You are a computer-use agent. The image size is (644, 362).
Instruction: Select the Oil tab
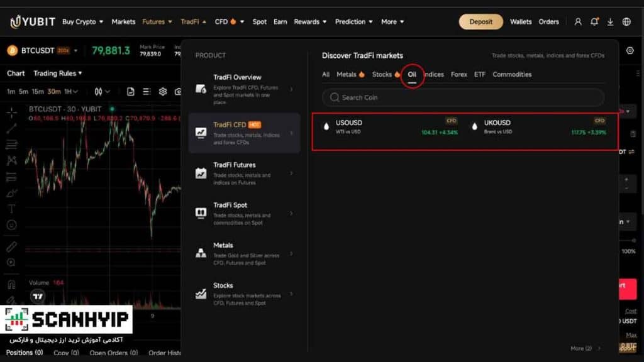point(412,74)
